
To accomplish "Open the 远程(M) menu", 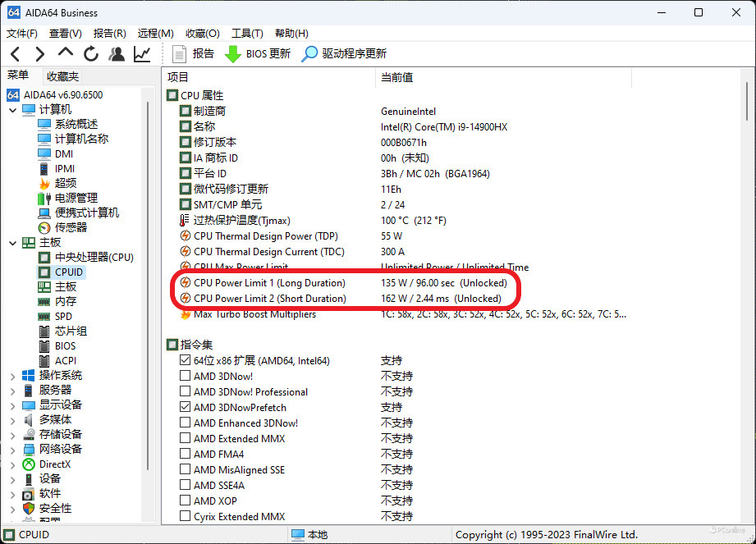I will (x=155, y=34).
